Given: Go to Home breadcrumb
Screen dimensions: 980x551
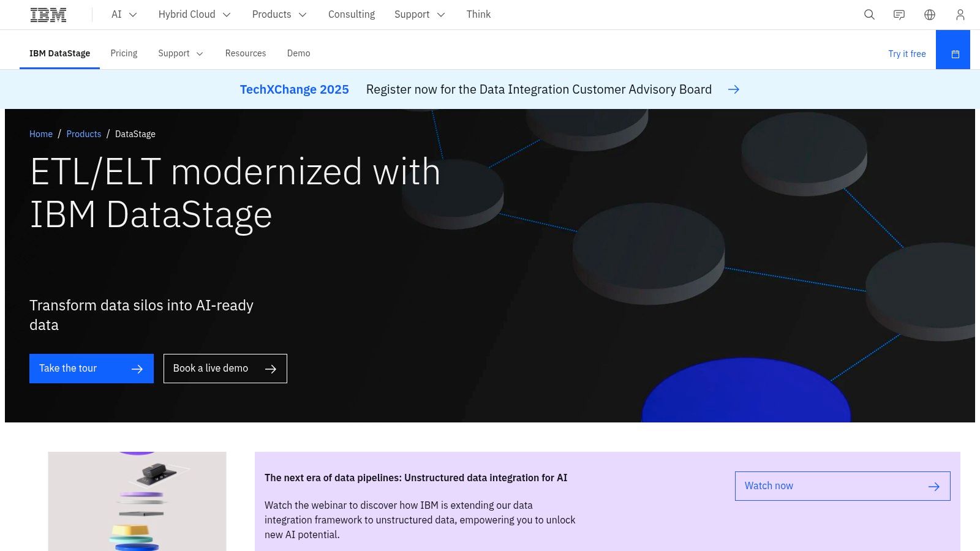Looking at the screenshot, I should point(41,134).
